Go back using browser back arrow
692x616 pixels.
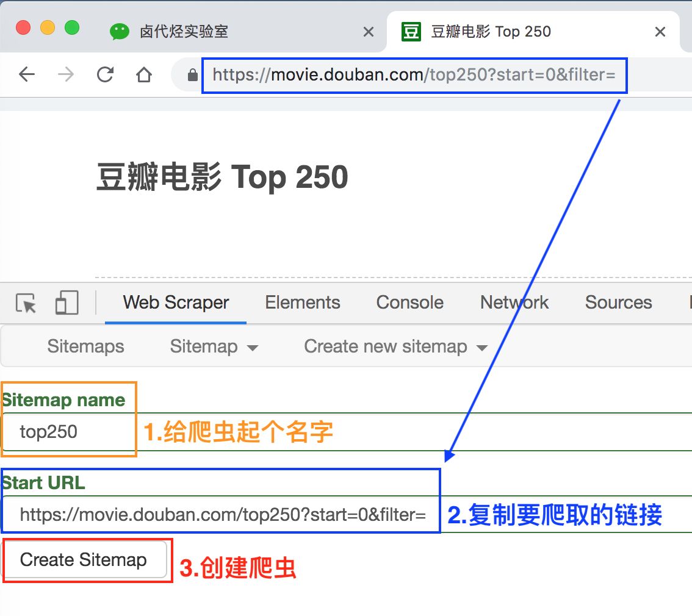(26, 74)
